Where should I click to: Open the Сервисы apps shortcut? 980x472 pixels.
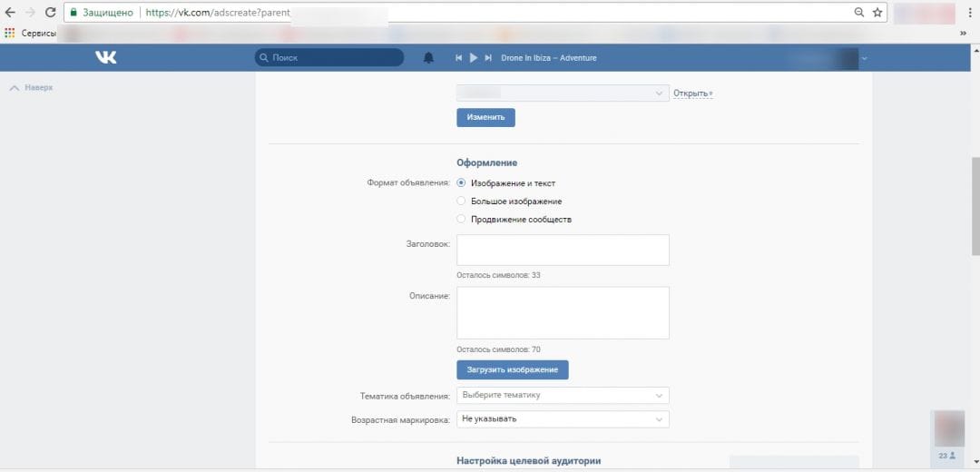(x=31, y=34)
